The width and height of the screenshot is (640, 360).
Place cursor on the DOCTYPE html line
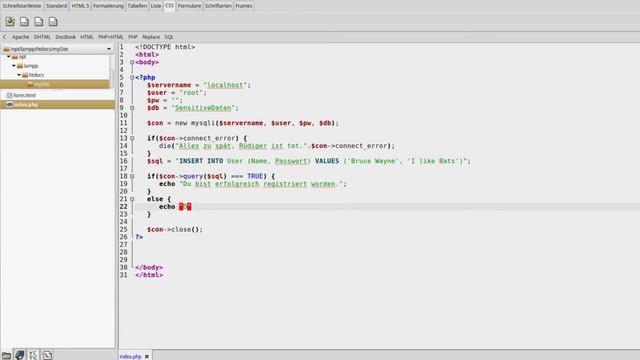pyautogui.click(x=165, y=47)
